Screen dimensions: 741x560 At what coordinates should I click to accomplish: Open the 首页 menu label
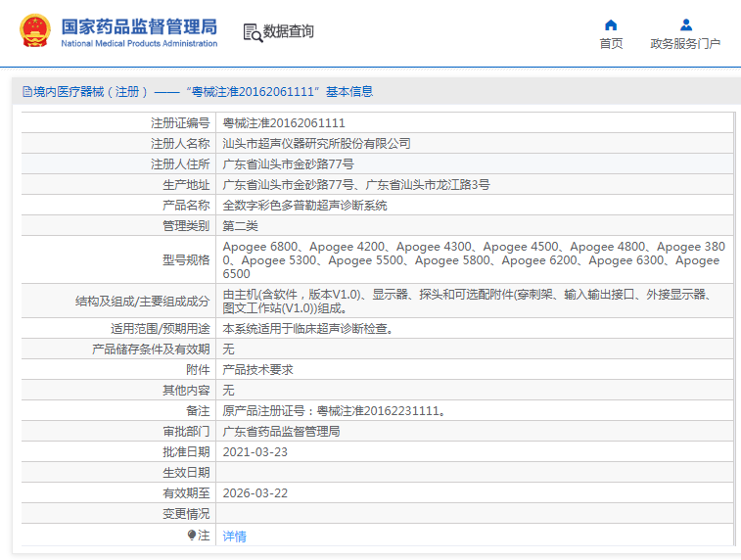pyautogui.click(x=611, y=44)
